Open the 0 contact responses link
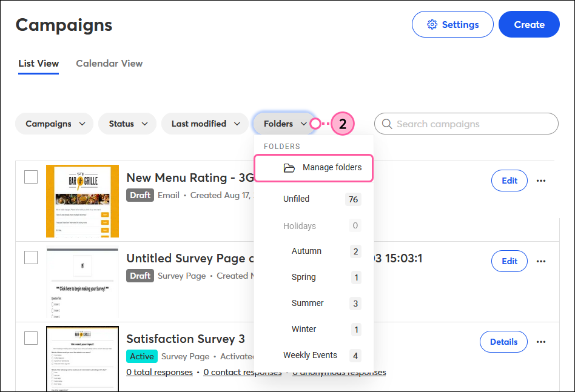Viewport: 575px width, 392px height. [243, 372]
